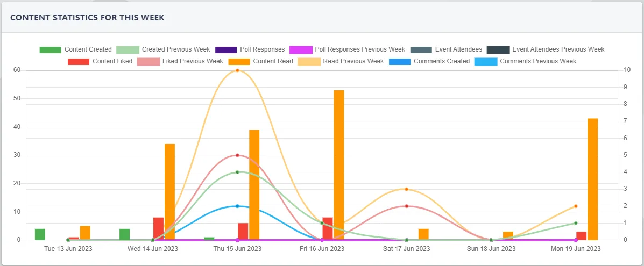Click the dark purple Poll Responses swatch
Screen dimensions: 644x266
coord(226,49)
